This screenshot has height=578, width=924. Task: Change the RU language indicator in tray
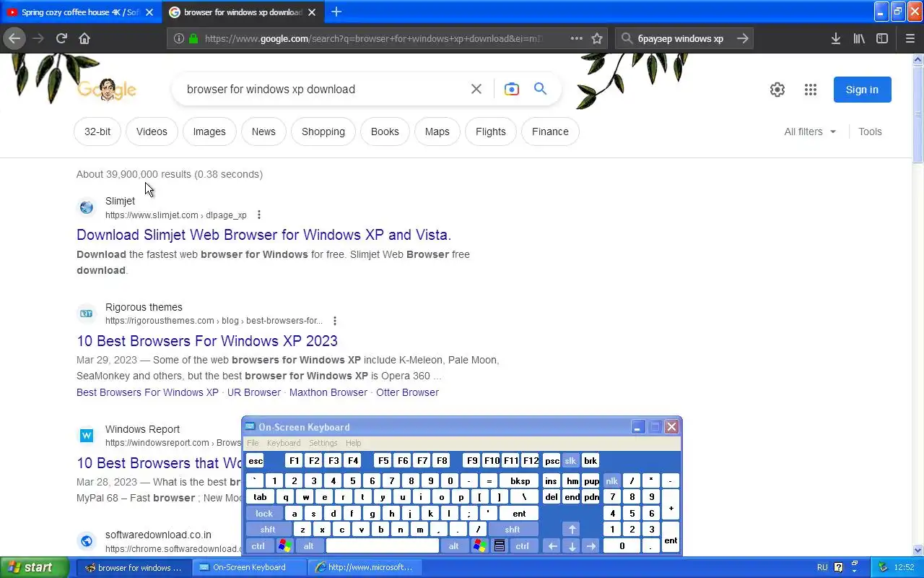pyautogui.click(x=822, y=567)
